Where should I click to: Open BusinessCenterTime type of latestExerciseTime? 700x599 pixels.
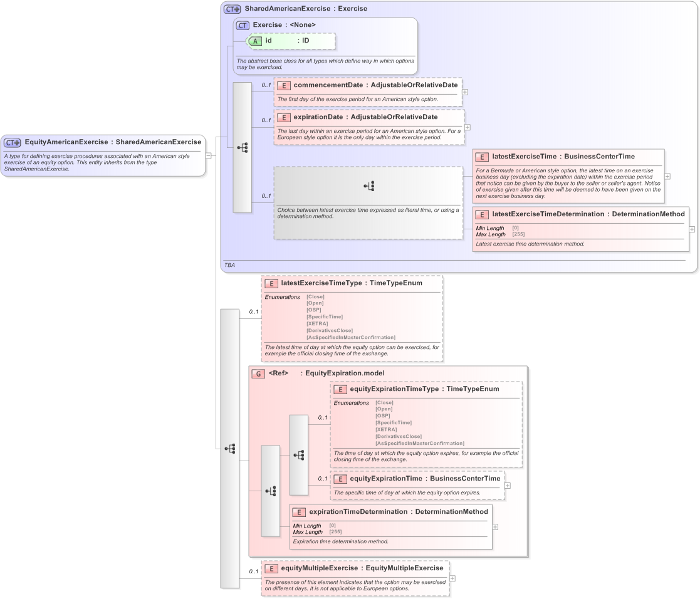click(599, 156)
